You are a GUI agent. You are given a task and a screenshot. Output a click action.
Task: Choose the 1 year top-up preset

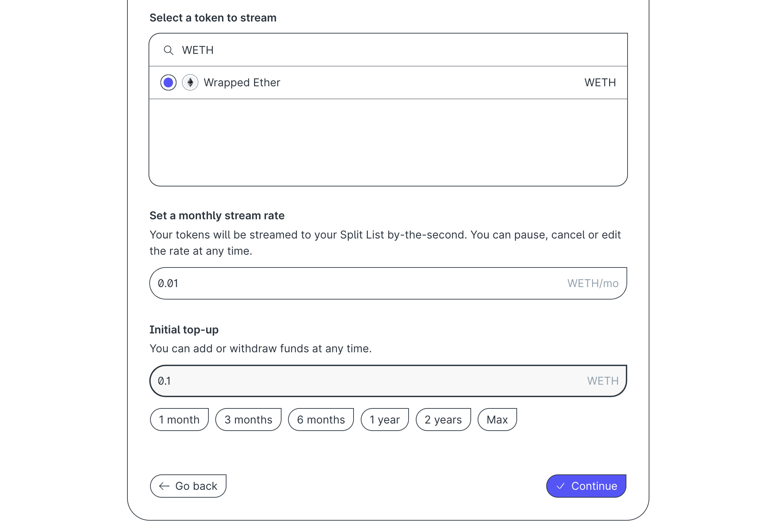(x=385, y=419)
